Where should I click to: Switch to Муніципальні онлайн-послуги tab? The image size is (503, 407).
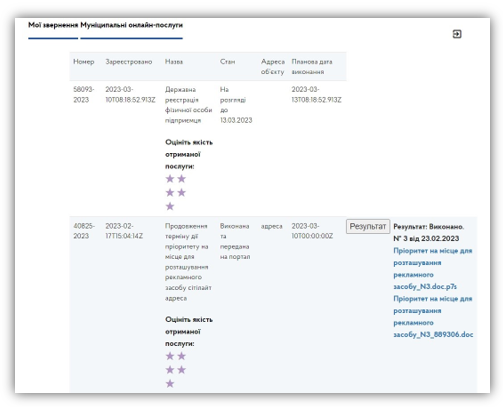tap(131, 25)
